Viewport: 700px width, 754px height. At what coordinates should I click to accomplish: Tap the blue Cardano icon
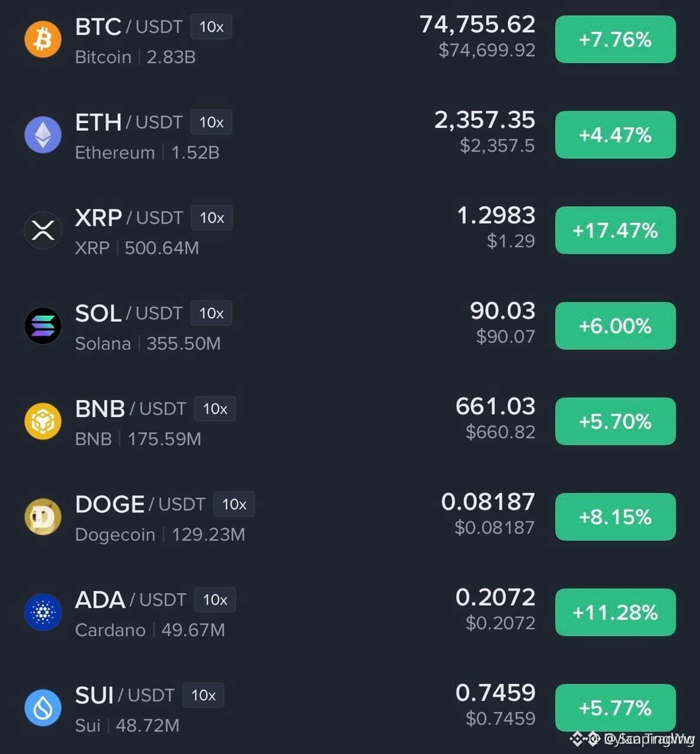click(x=43, y=612)
